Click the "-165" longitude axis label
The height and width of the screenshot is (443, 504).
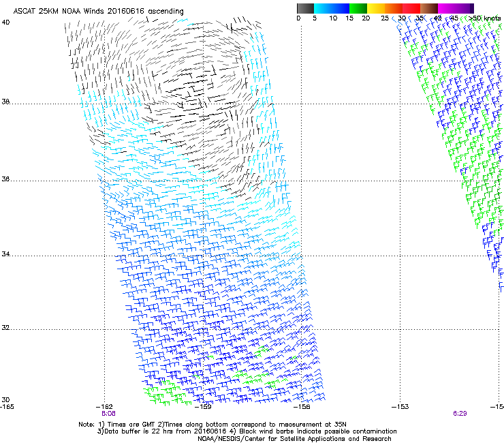coord(7,407)
